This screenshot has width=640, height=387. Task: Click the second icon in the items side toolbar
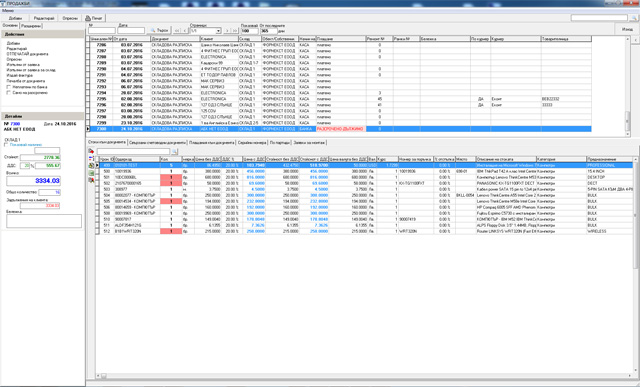pos(91,158)
